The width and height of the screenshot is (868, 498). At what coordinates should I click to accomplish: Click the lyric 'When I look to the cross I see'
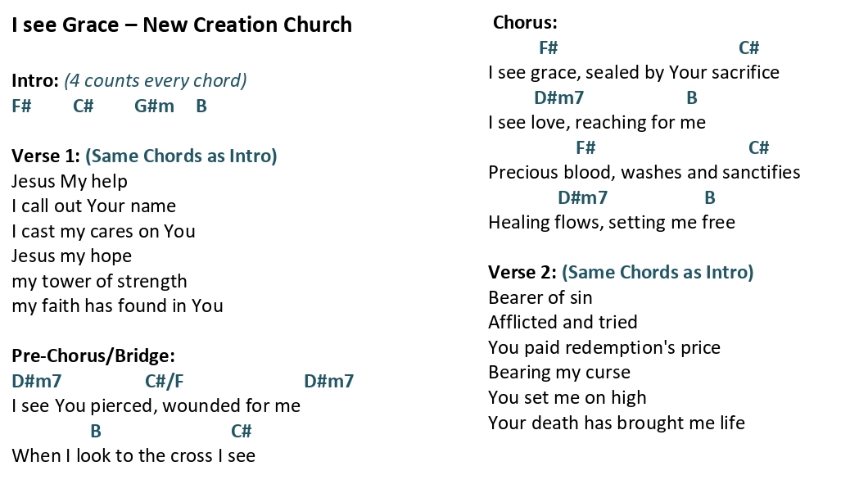coord(133,456)
